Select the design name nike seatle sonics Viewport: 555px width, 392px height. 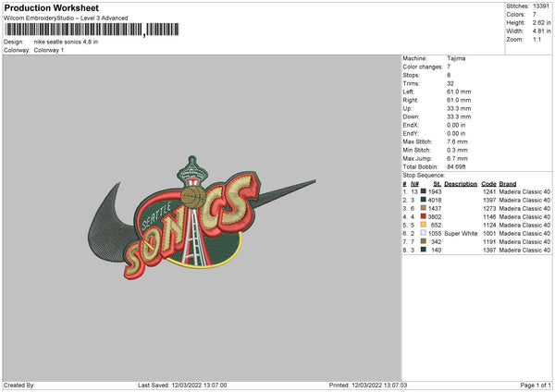pyautogui.click(x=57, y=42)
